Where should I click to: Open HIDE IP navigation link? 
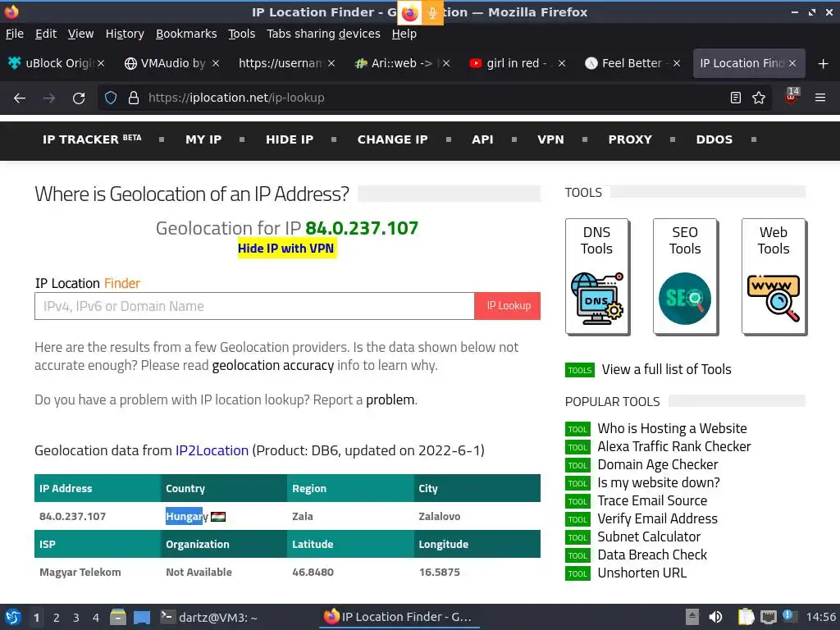(290, 139)
